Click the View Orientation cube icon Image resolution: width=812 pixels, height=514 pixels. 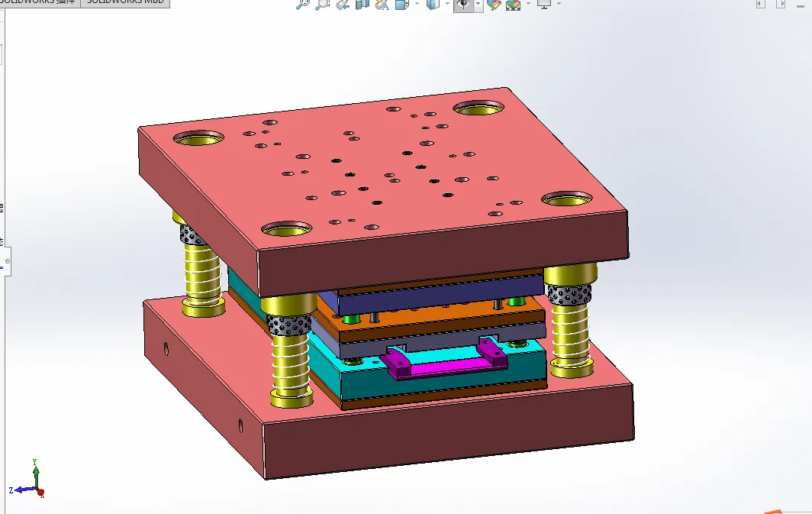[x=401, y=4]
